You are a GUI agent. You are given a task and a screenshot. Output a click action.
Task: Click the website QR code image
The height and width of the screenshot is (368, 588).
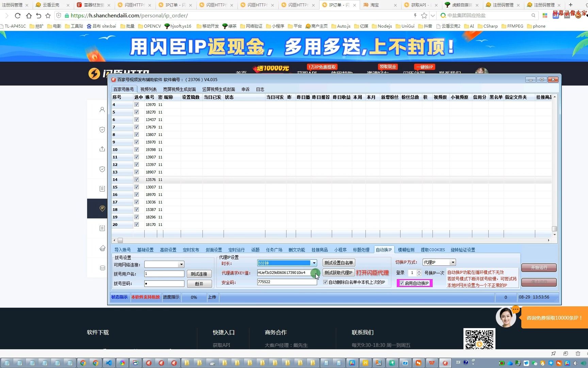479,339
